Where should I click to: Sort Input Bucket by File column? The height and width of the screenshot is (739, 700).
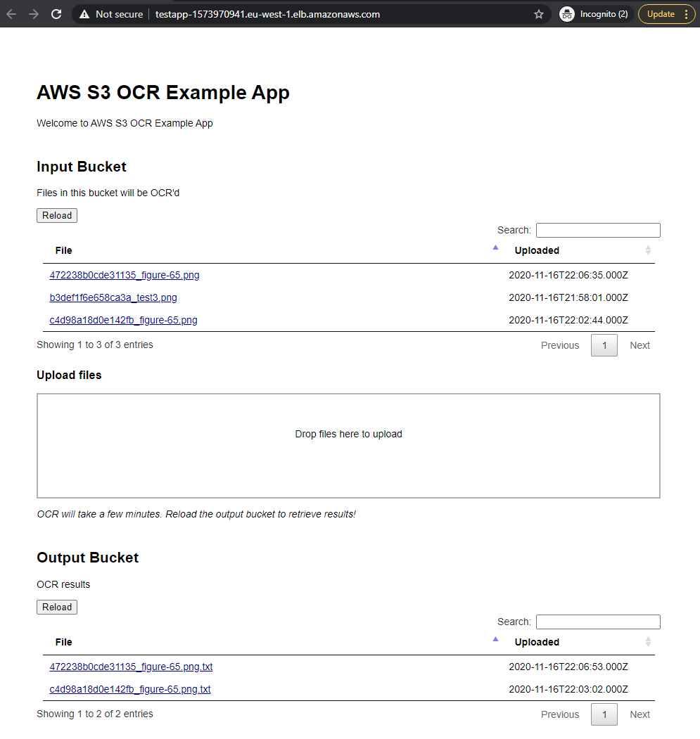point(273,250)
